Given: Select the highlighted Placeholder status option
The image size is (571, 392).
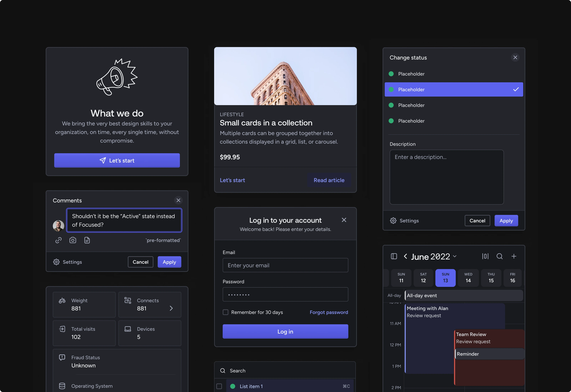Looking at the screenshot, I should [454, 89].
